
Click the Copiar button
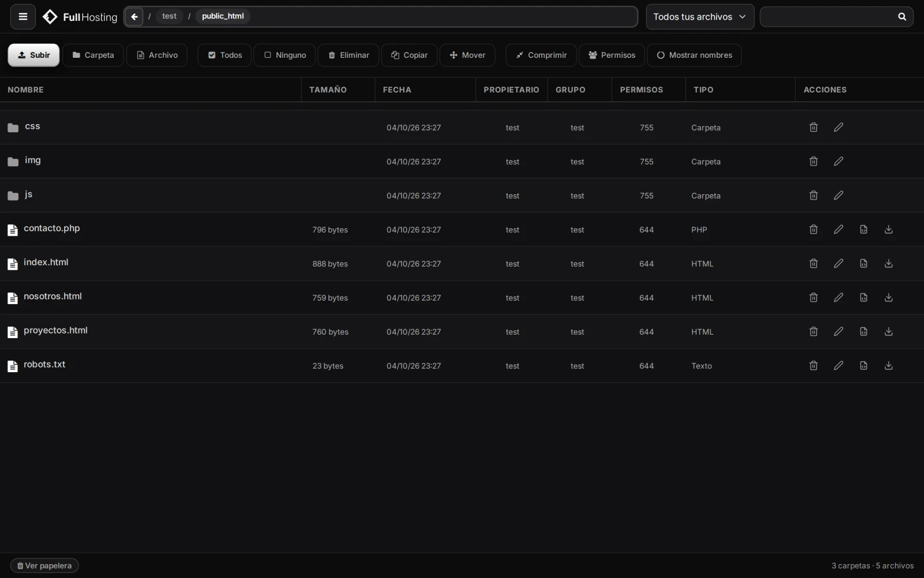pos(409,55)
